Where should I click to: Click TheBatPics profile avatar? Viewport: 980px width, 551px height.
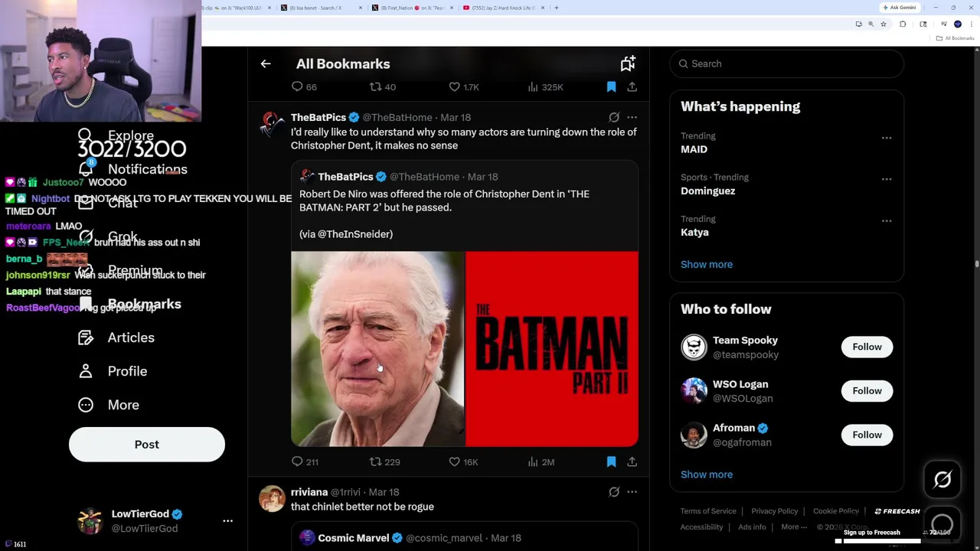[x=272, y=125]
